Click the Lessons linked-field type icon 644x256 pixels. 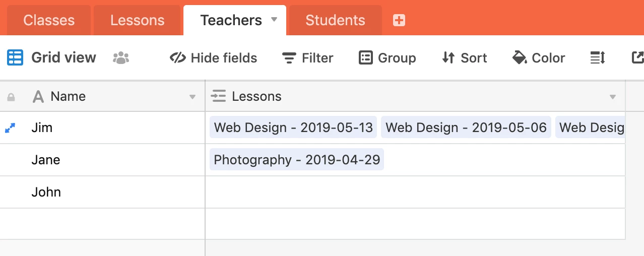click(219, 96)
